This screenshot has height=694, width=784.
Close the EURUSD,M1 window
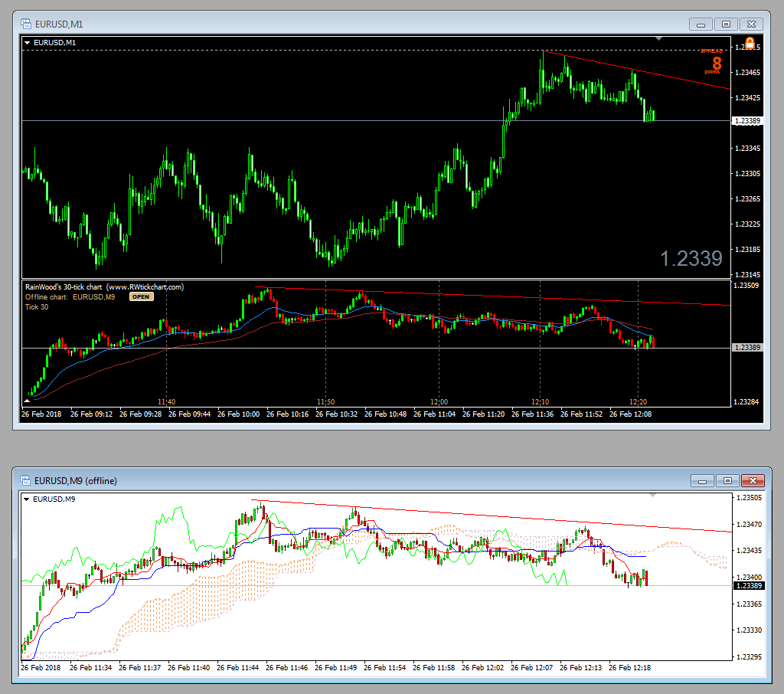point(751,25)
